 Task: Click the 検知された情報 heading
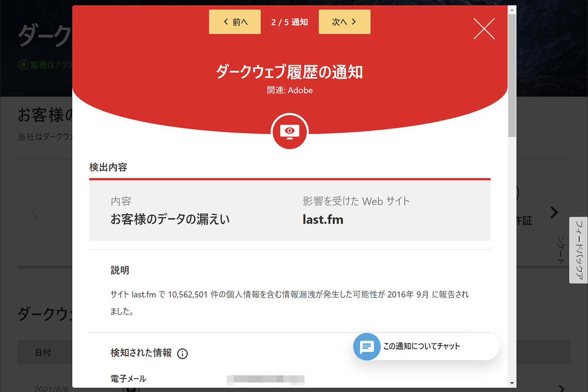[x=141, y=353]
